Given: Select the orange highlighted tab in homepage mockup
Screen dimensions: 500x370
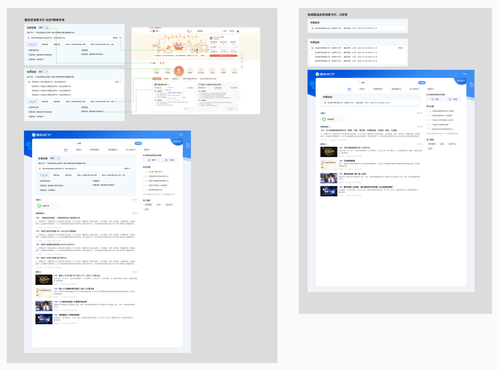Looking at the screenshot, I should [157, 79].
